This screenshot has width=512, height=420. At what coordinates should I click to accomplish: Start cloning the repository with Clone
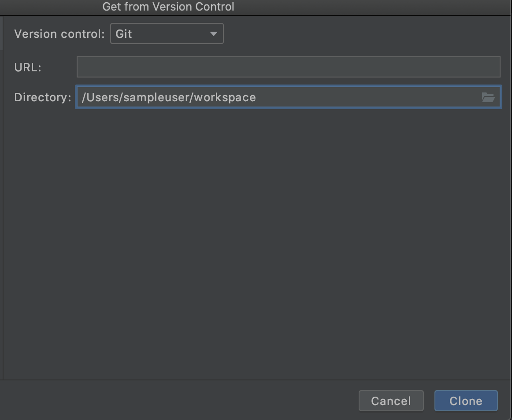466,401
